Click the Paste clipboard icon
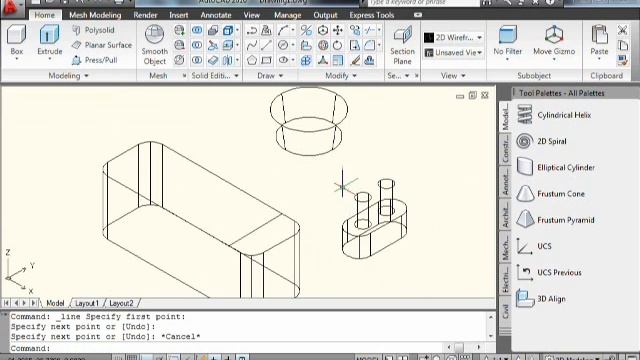The width and height of the screenshot is (640, 360). 599,40
